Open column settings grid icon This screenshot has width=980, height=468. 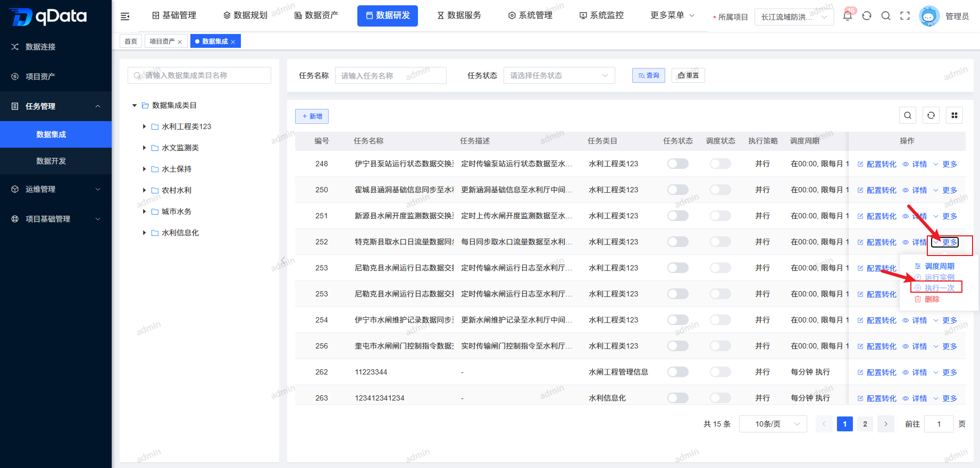954,115
